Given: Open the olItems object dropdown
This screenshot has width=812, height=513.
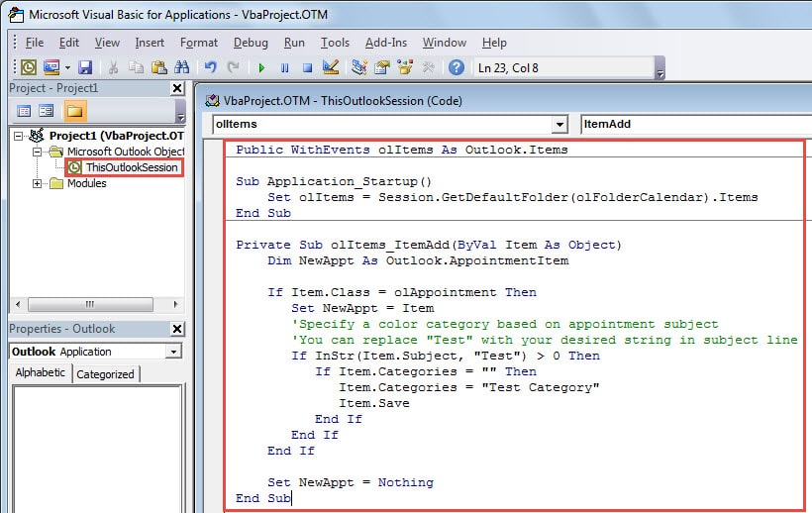Looking at the screenshot, I should 559,124.
